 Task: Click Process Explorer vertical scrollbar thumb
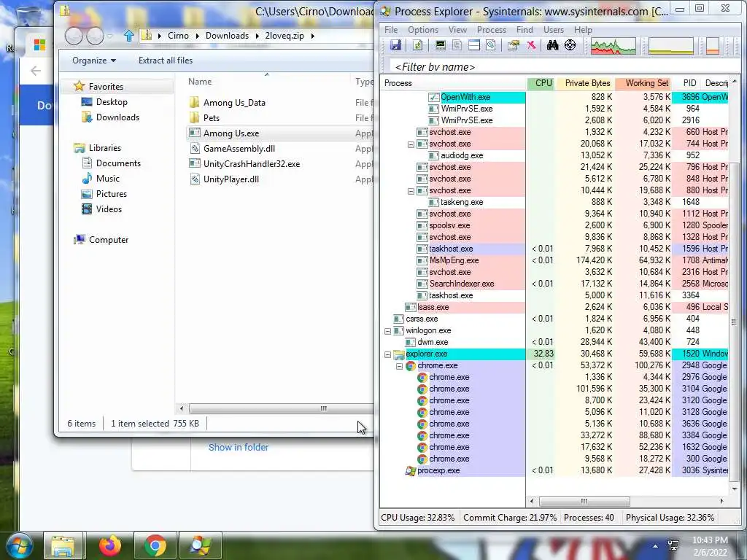point(734,322)
